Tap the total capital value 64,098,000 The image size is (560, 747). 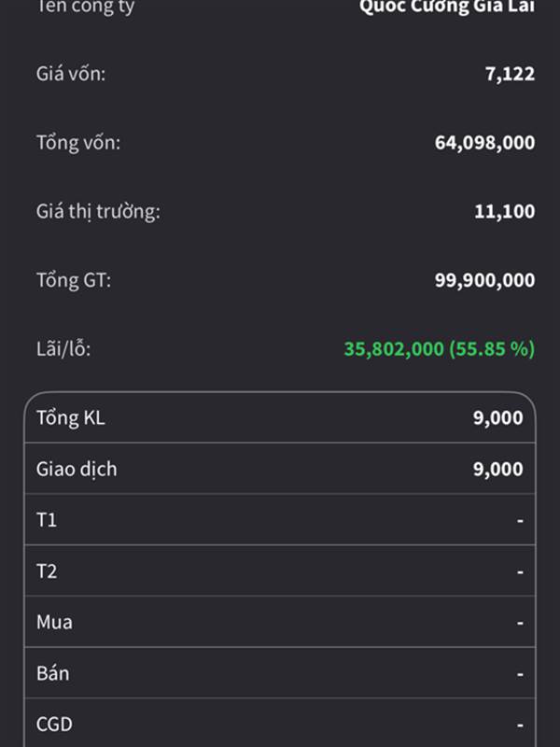(x=484, y=143)
